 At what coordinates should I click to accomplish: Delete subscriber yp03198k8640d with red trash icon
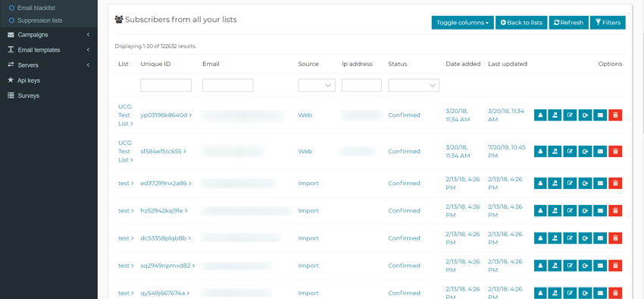[x=615, y=115]
